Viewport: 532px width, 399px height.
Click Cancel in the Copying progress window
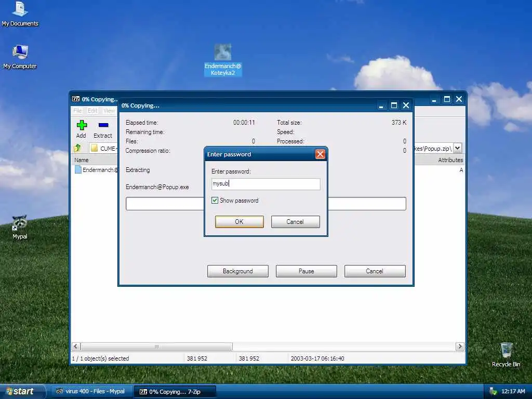click(x=375, y=271)
